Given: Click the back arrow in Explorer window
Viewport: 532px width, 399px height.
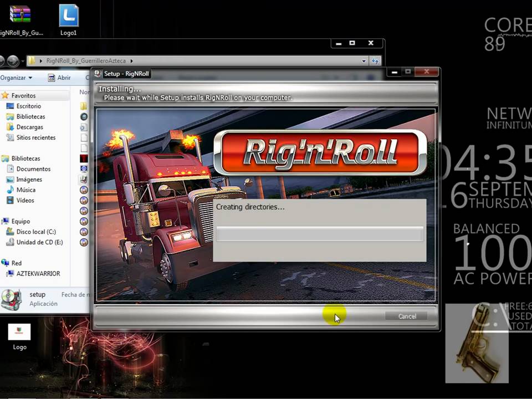Looking at the screenshot, I should pyautogui.click(x=1, y=61).
